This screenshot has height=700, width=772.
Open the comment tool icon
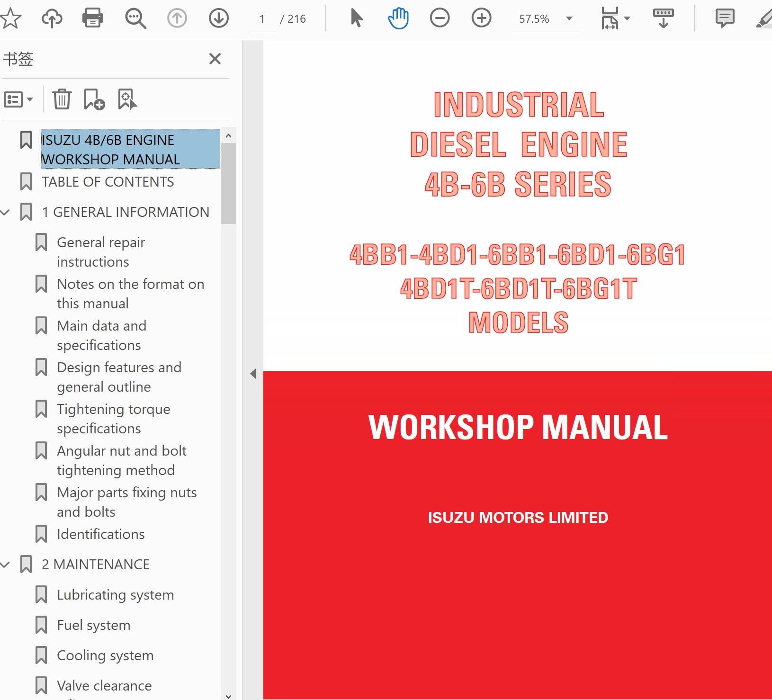pyautogui.click(x=725, y=18)
